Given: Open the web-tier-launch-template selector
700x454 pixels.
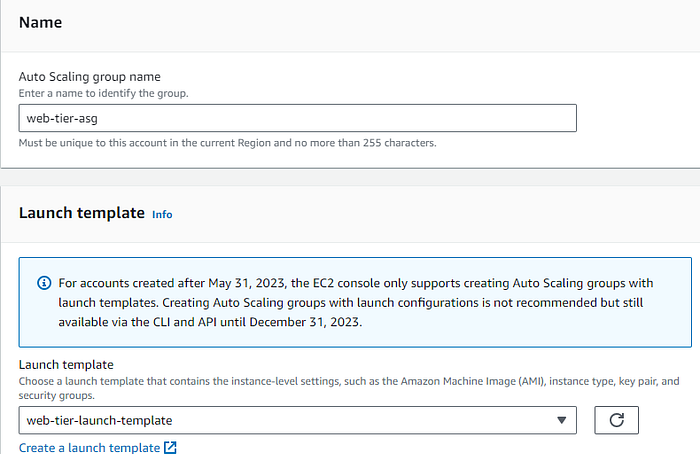Looking at the screenshot, I should pyautogui.click(x=297, y=420).
